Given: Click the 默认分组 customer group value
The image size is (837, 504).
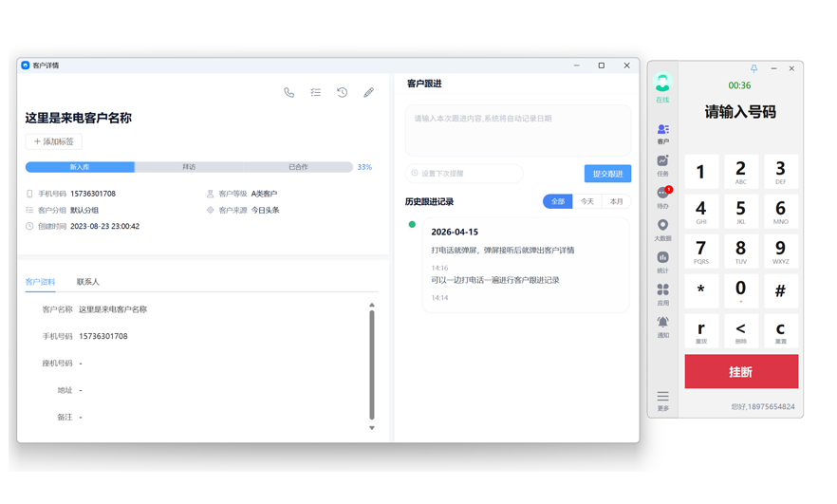Looking at the screenshot, I should 84,210.
